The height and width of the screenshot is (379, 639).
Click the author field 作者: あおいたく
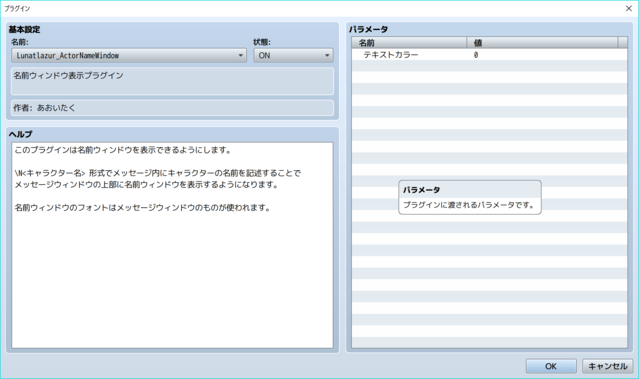pyautogui.click(x=172, y=108)
